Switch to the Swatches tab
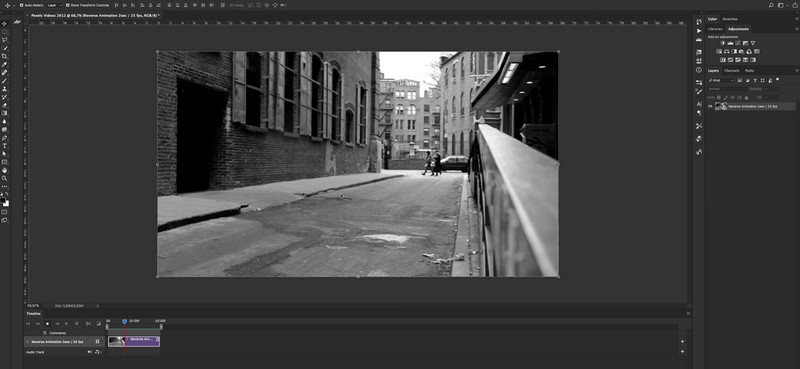The image size is (800, 369). click(730, 19)
